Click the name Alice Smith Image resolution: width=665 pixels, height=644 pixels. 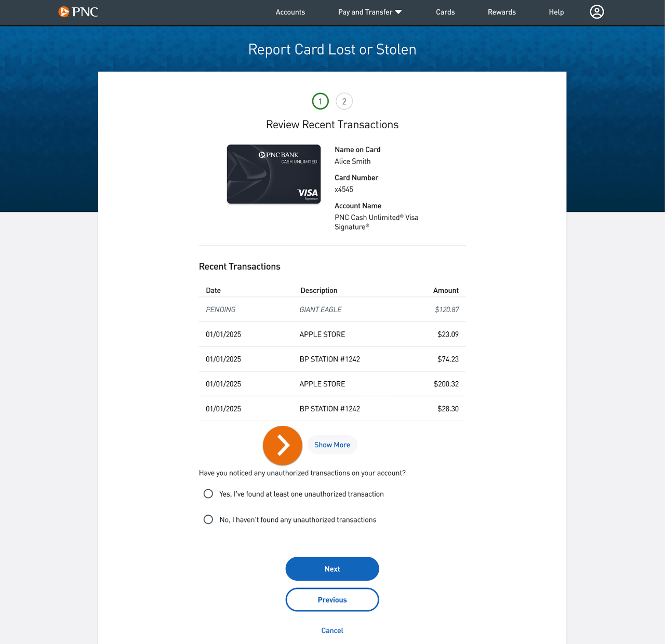tap(353, 162)
